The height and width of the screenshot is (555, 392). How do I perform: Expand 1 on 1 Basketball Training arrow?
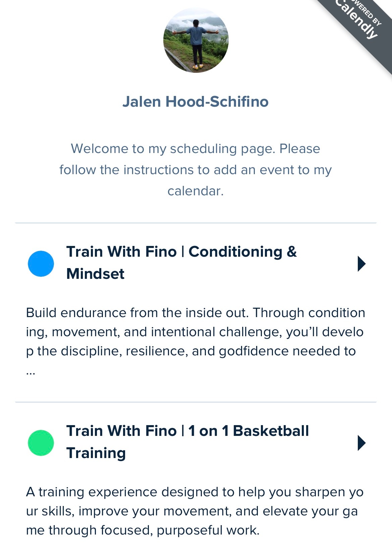361,443
